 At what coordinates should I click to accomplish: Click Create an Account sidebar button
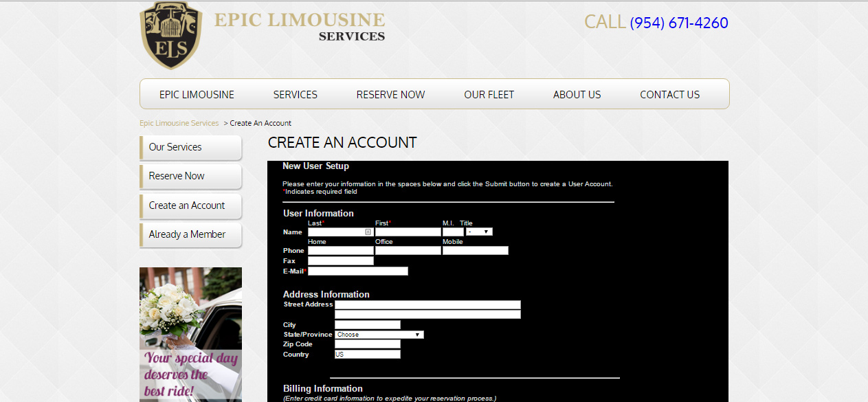(x=191, y=205)
